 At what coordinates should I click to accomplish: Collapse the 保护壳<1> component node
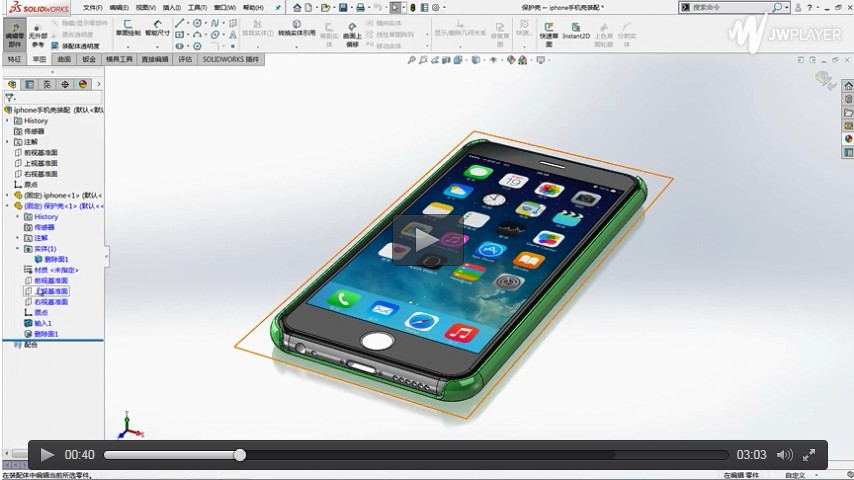(x=7, y=206)
